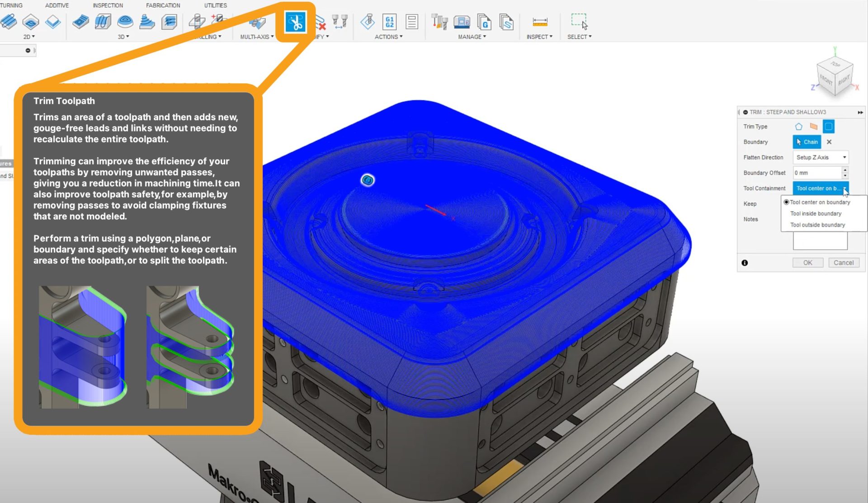Open the Tool Library icon in Manage

[439, 22]
